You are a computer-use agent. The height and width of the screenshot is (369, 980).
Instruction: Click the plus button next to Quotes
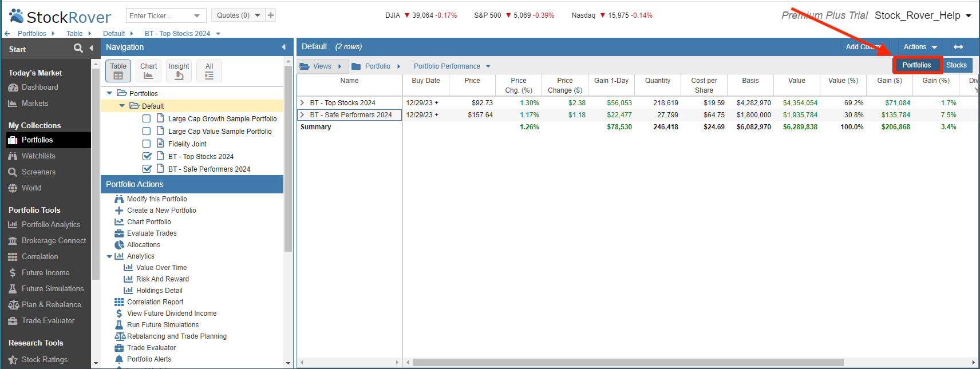point(271,15)
